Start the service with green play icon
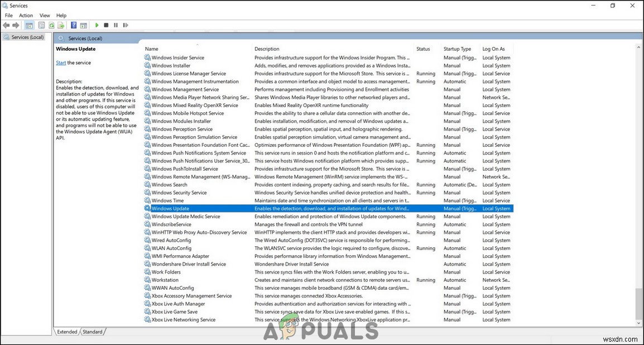644x345 pixels. point(97,26)
